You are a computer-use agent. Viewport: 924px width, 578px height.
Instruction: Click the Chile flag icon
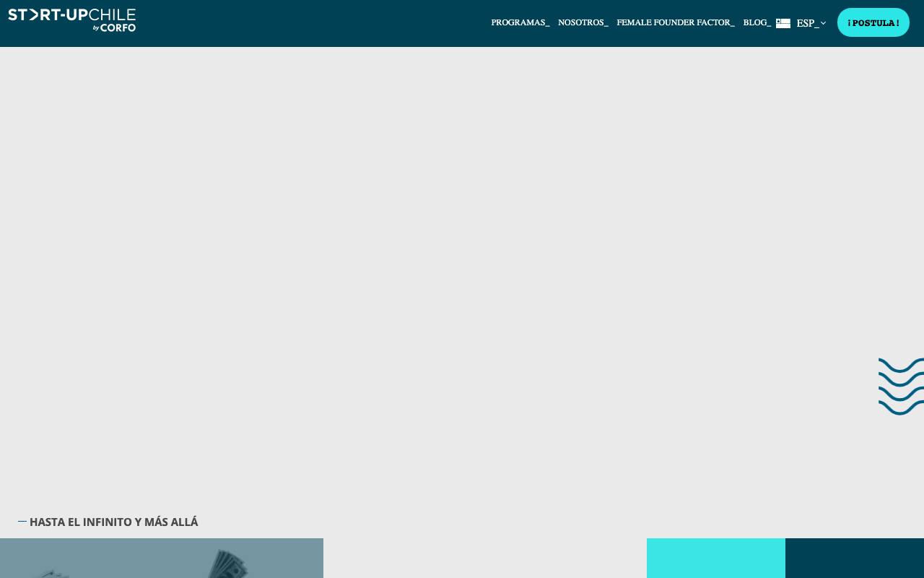click(x=783, y=23)
